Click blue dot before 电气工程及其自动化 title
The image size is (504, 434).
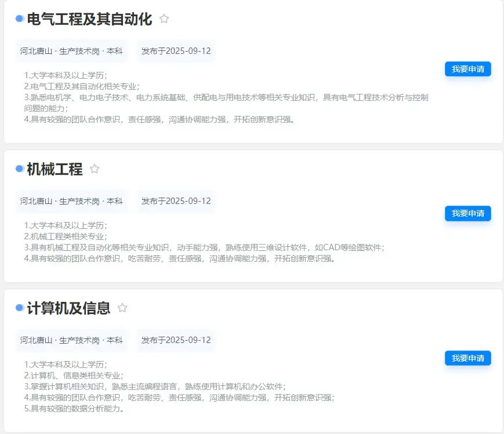[19, 19]
